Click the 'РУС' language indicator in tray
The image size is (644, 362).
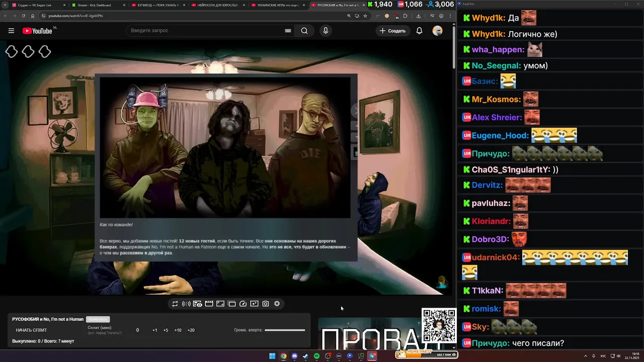[603, 356]
